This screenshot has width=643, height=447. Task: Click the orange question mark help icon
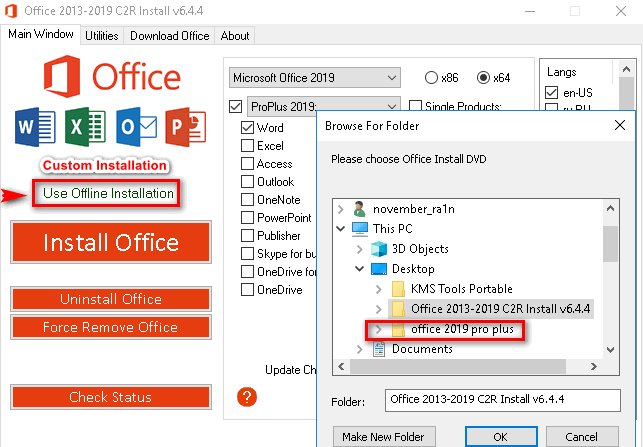point(247,397)
